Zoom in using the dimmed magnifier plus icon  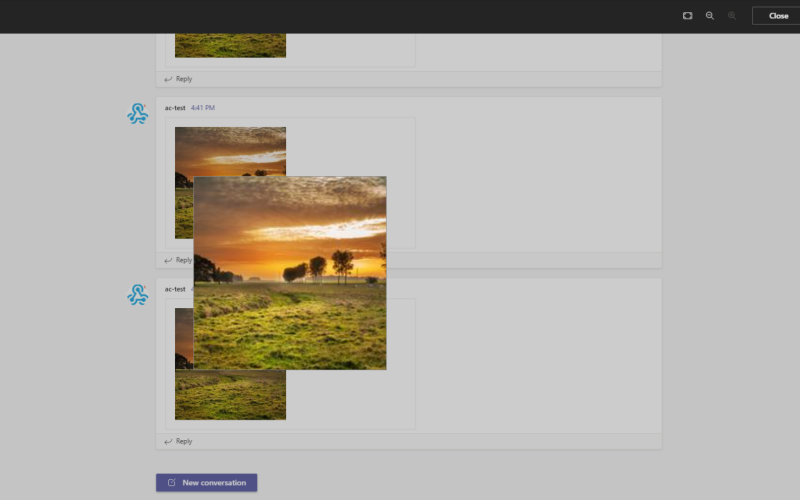(732, 16)
